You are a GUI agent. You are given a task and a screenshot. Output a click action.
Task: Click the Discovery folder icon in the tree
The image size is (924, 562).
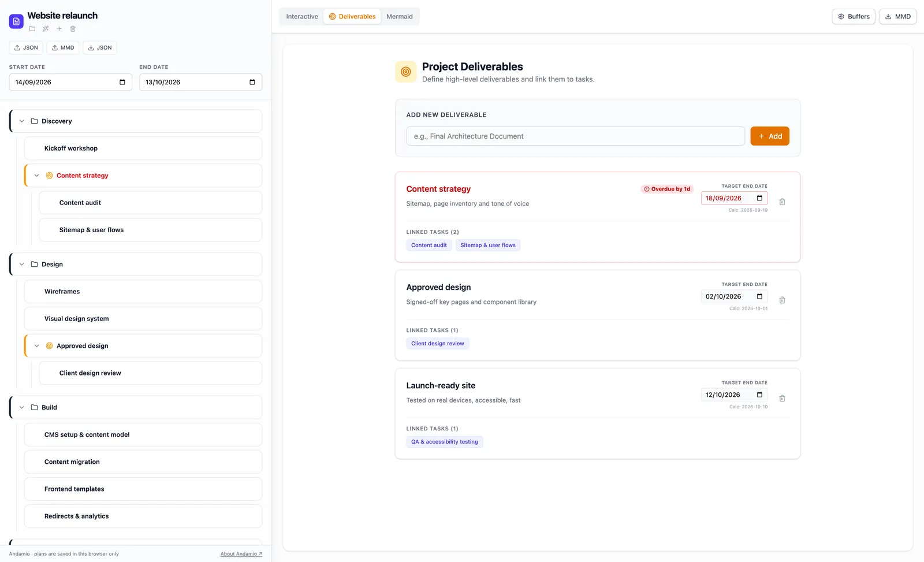point(35,121)
